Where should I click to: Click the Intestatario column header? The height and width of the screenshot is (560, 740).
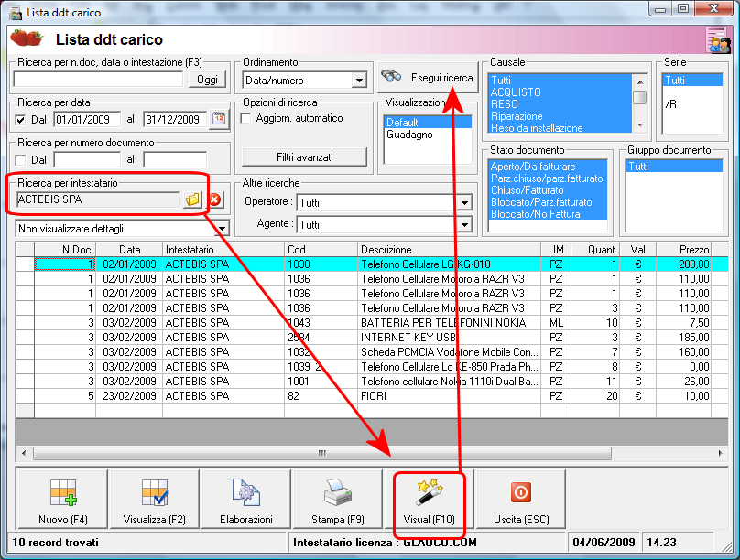click(223, 250)
